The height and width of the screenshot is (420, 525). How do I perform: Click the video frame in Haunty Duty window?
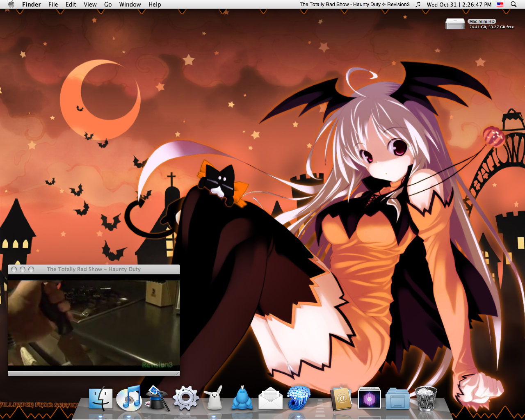click(94, 323)
